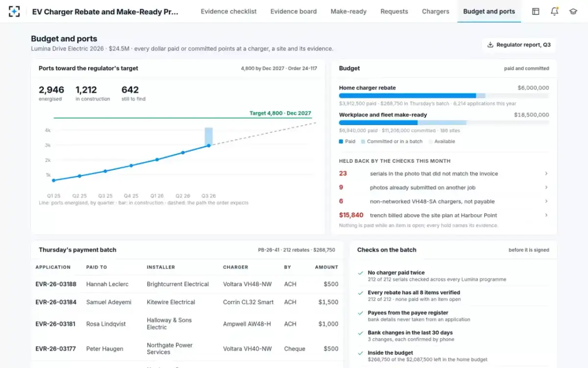Switch to the Make-ready tab
Image resolution: width=588 pixels, height=368 pixels.
[348, 11]
